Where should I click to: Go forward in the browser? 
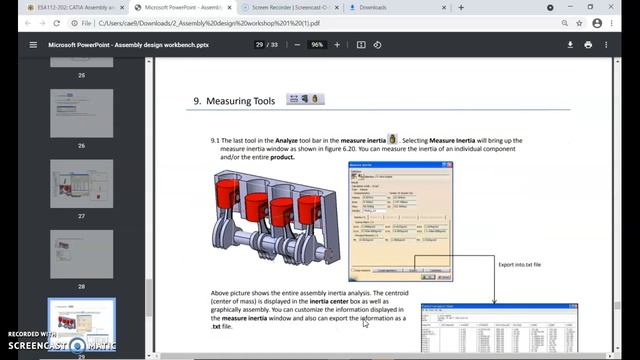42,23
